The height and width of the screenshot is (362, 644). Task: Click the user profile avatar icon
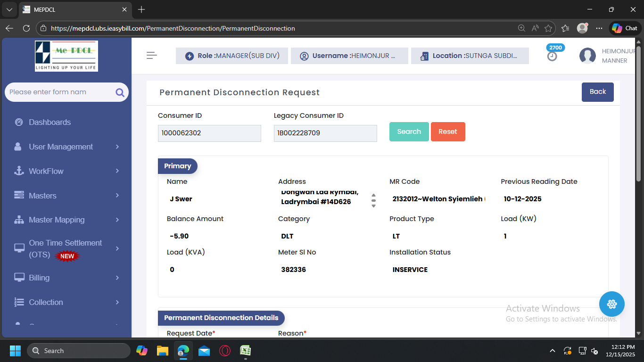click(x=587, y=56)
